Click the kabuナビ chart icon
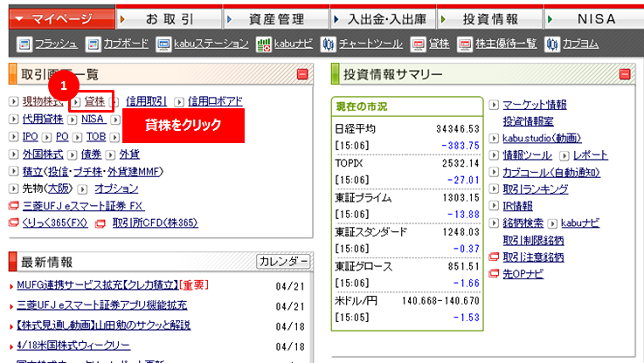The height and width of the screenshot is (363, 644). click(264, 44)
